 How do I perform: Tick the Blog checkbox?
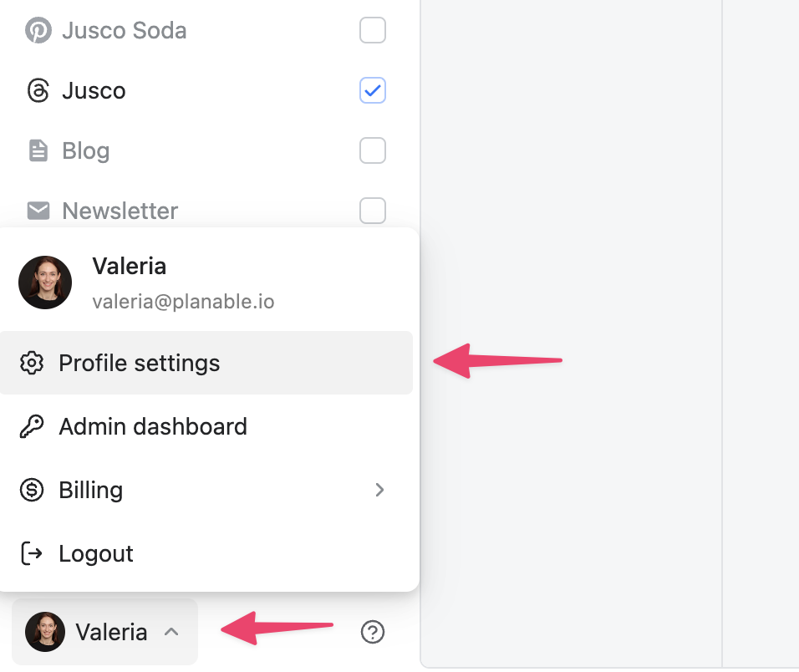[x=372, y=150]
